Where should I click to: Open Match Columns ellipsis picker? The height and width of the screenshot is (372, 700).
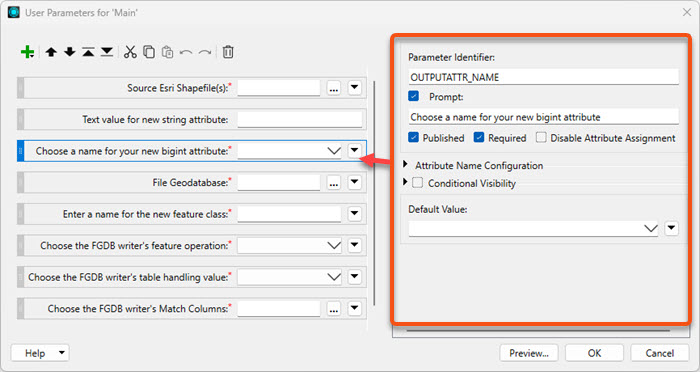point(333,309)
